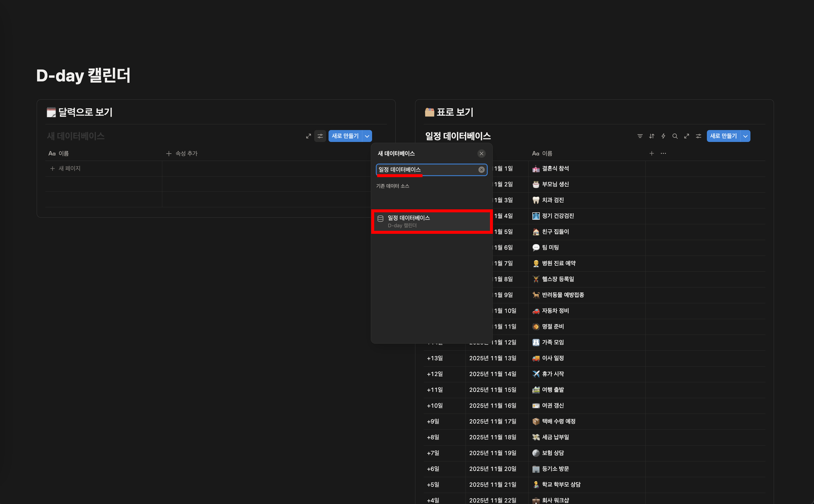Viewport: 814px width, 504px height.
Task: Close the 새 데이터베이스 popup
Action: click(481, 154)
